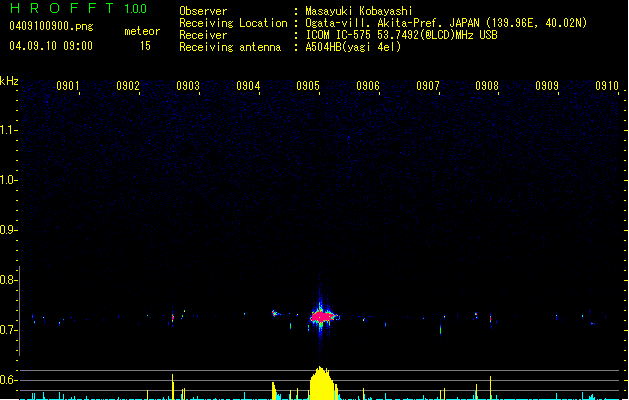Click the red echo spot at 0908
Viewport: 629px width, 400px height.
point(490,319)
